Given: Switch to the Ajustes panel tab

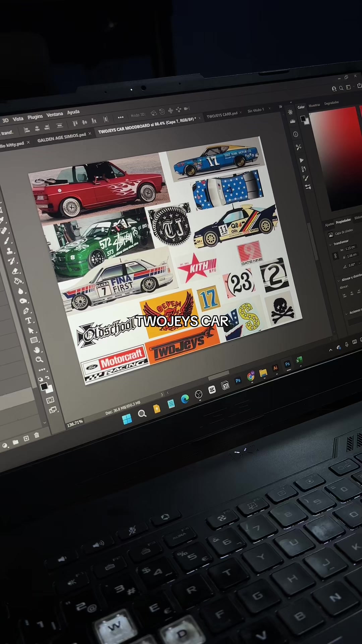Looking at the screenshot, I should pyautogui.click(x=329, y=224).
